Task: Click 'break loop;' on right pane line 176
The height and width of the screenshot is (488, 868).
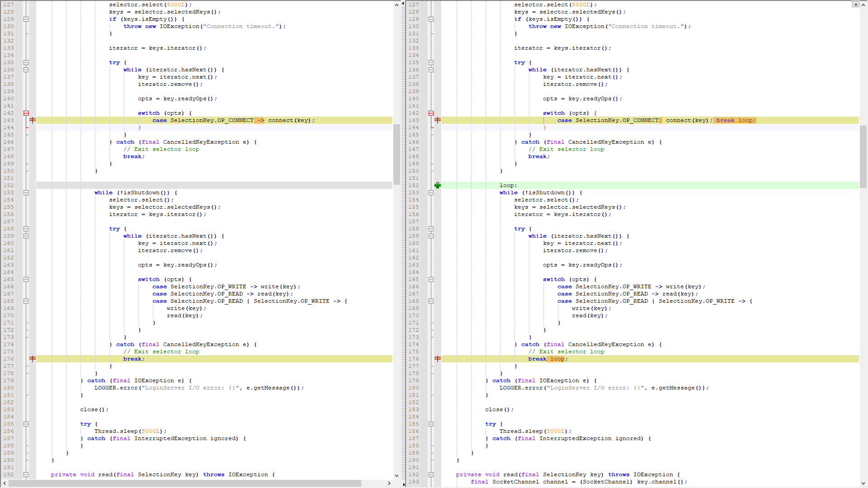Action: (548, 359)
